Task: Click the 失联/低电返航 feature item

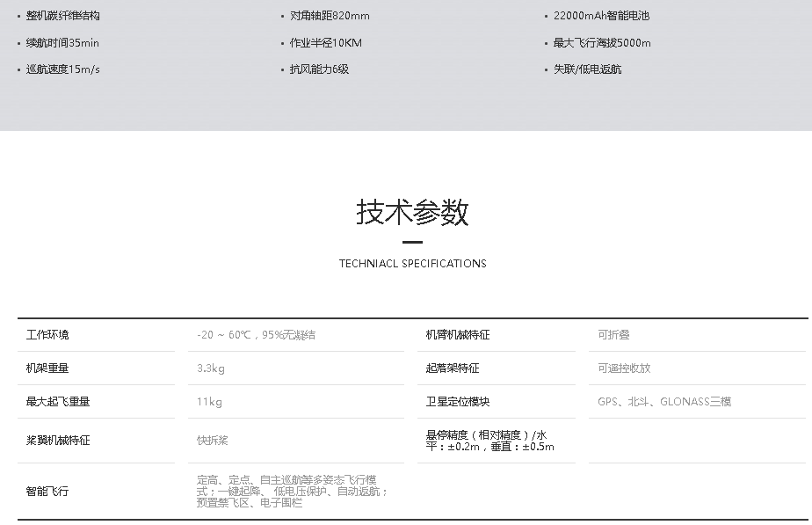Action: click(587, 69)
